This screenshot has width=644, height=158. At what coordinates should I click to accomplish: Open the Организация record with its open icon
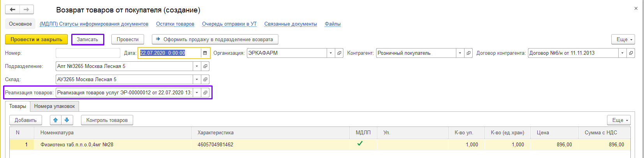click(x=340, y=53)
